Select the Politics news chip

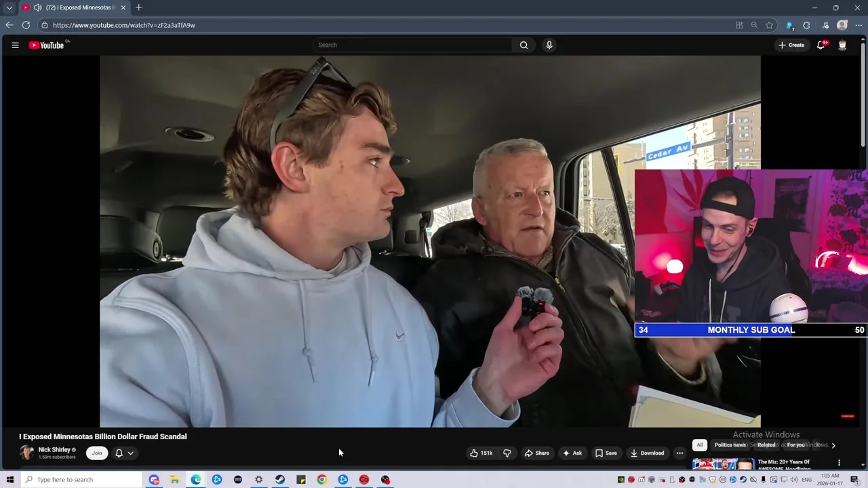pos(730,445)
